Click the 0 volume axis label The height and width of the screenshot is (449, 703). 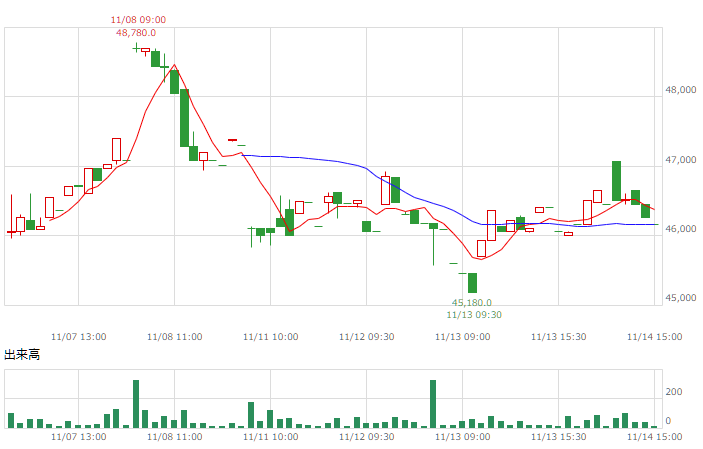click(x=668, y=421)
